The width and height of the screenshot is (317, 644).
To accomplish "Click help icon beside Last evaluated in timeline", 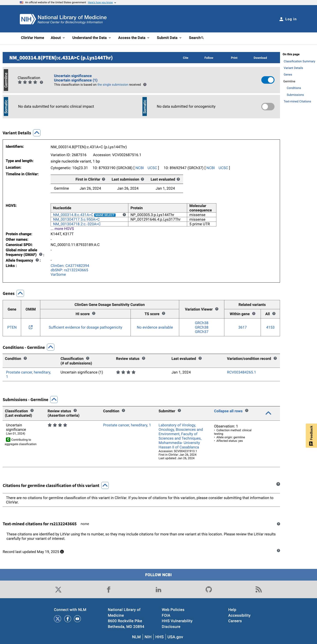I will [178, 179].
